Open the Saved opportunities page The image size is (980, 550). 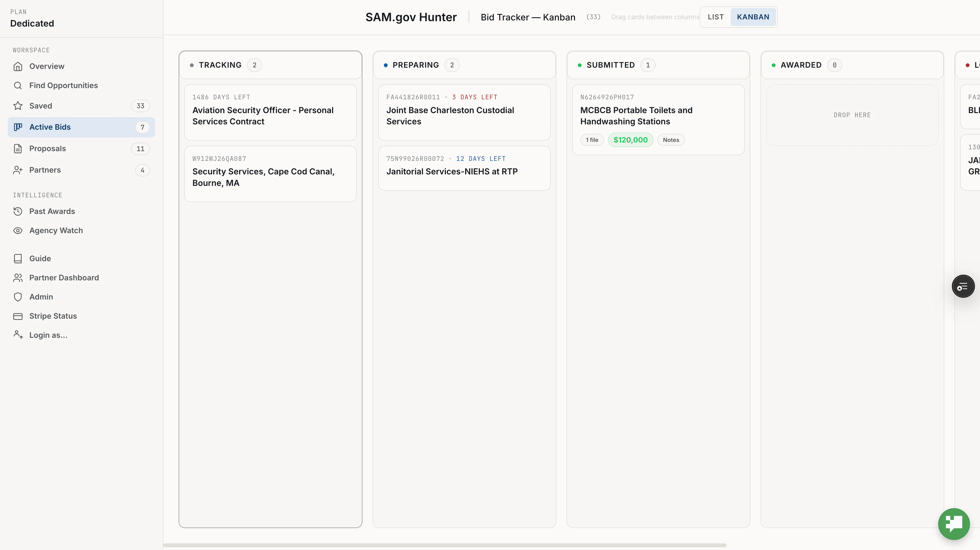(81, 106)
